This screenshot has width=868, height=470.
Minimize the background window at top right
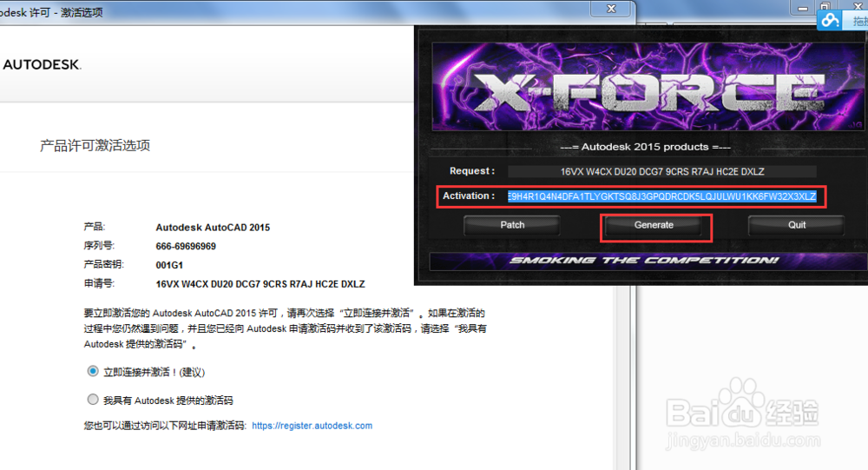click(802, 8)
